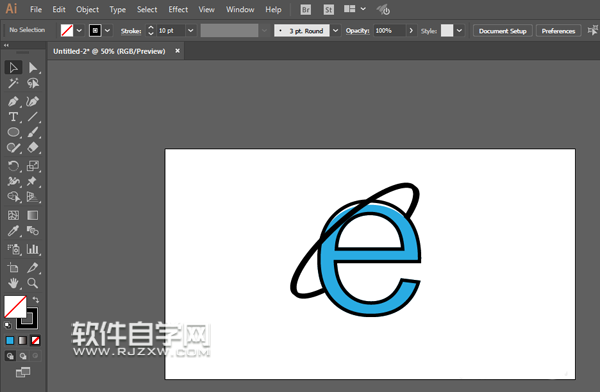The image size is (600, 392).
Task: Select the Lasso tool
Action: (x=33, y=83)
